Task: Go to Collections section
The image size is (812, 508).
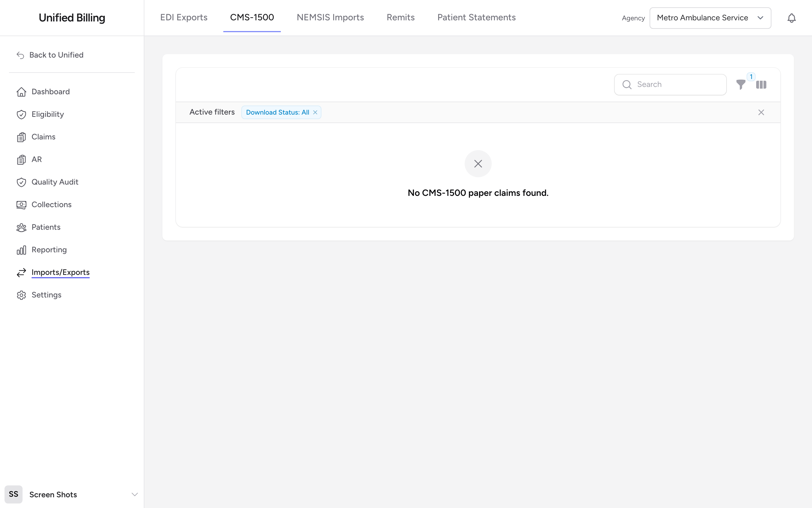Action: tap(51, 205)
